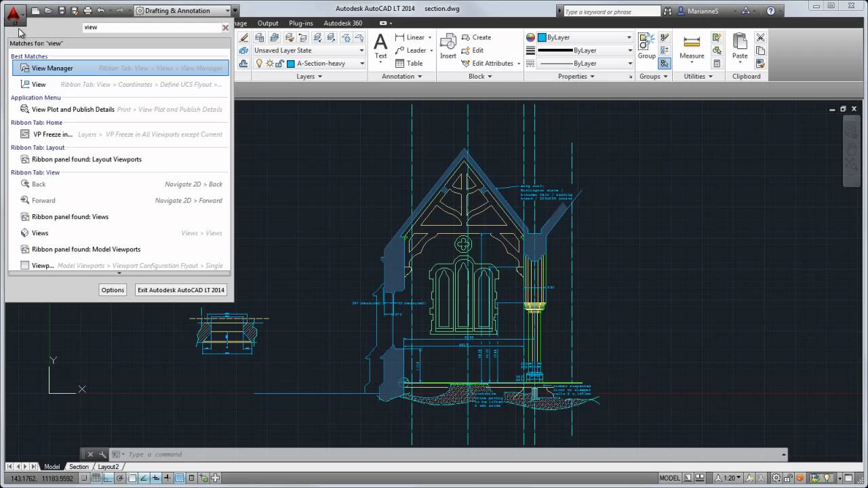This screenshot has width=868, height=488.
Task: Switch to the Layout2 tab
Action: coord(108,466)
